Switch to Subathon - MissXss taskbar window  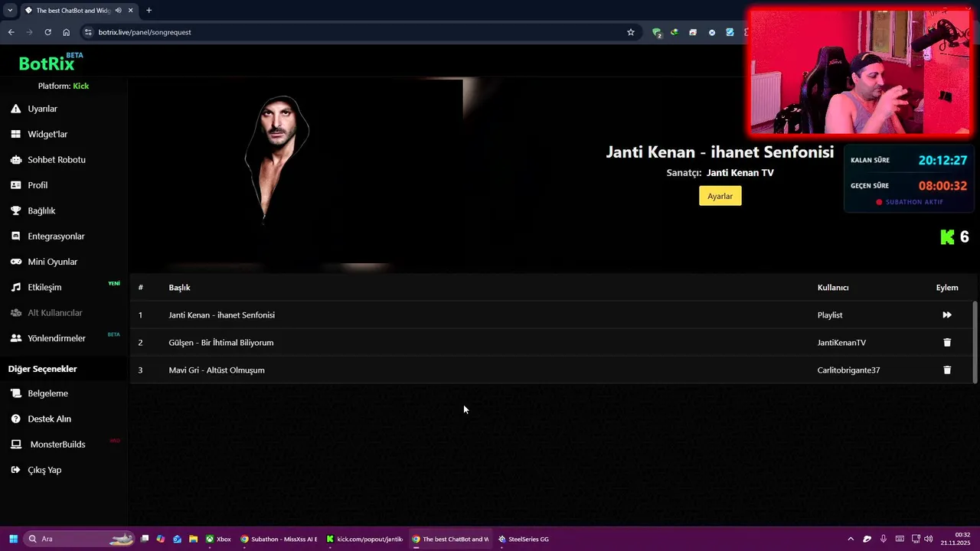[279, 539]
